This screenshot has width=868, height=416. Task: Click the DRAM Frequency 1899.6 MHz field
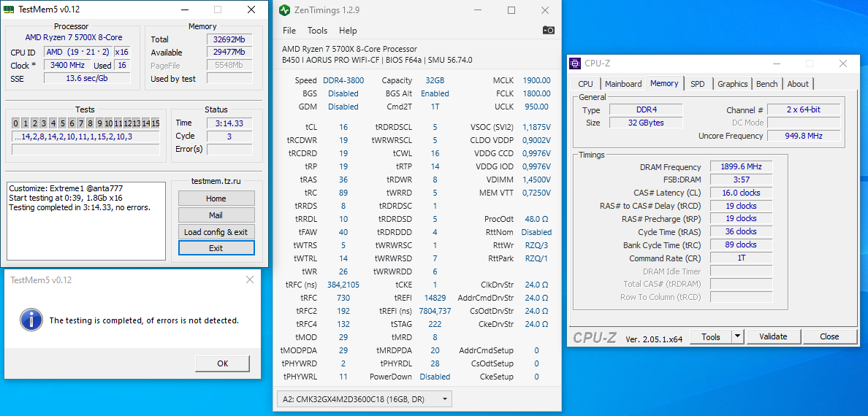coord(741,166)
